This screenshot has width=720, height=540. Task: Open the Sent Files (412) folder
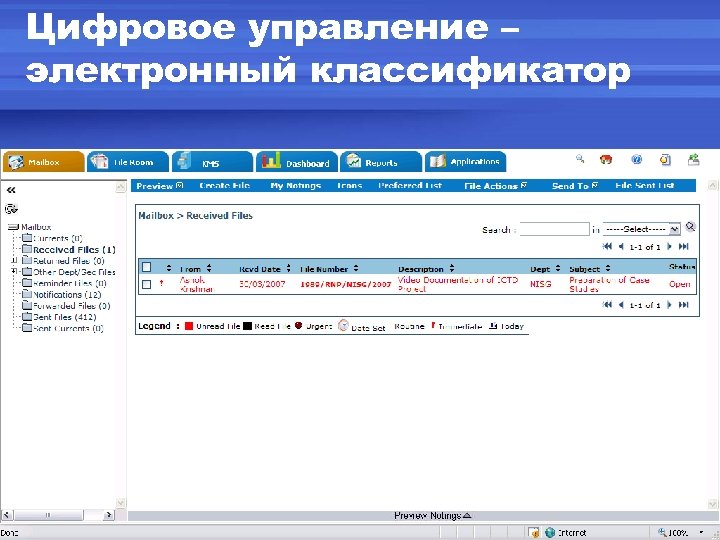[59, 317]
